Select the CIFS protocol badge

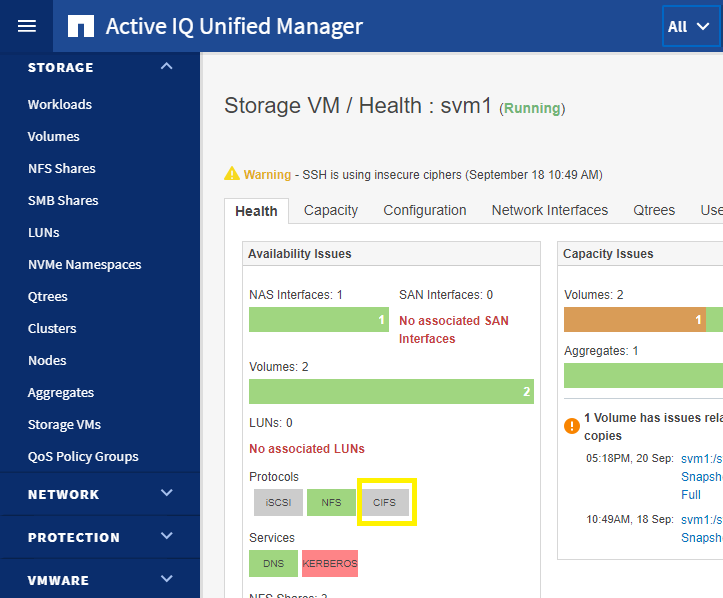point(385,502)
